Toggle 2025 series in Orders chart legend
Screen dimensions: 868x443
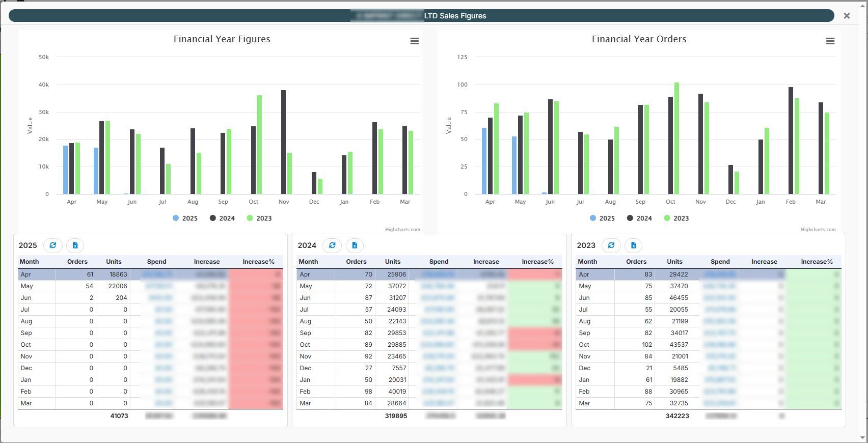pyautogui.click(x=602, y=218)
